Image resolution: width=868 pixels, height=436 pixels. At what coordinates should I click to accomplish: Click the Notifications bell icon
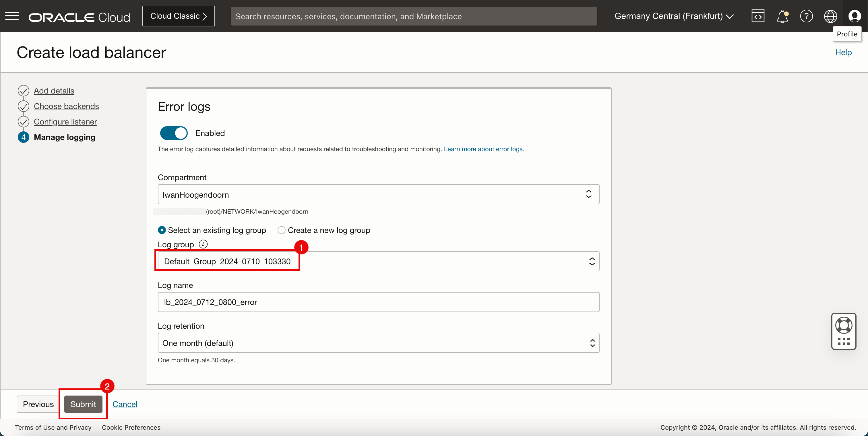[x=782, y=16]
